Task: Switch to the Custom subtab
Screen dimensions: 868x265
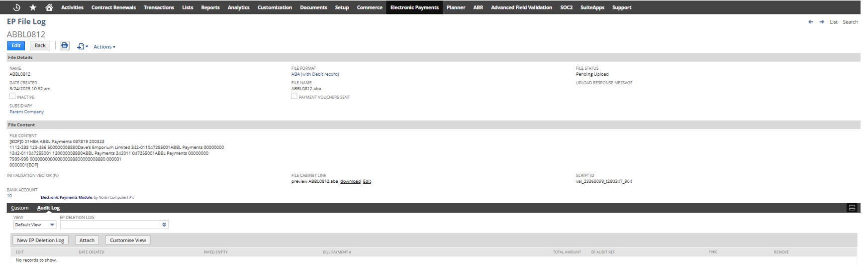Action: pyautogui.click(x=20, y=208)
